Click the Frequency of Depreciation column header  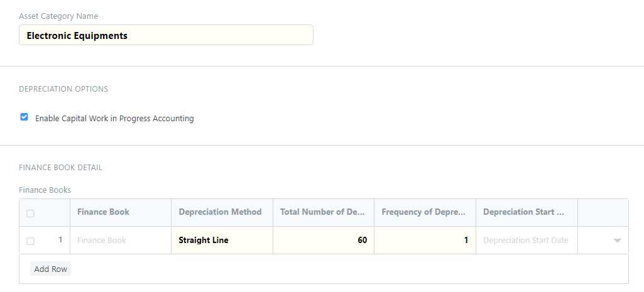point(424,212)
